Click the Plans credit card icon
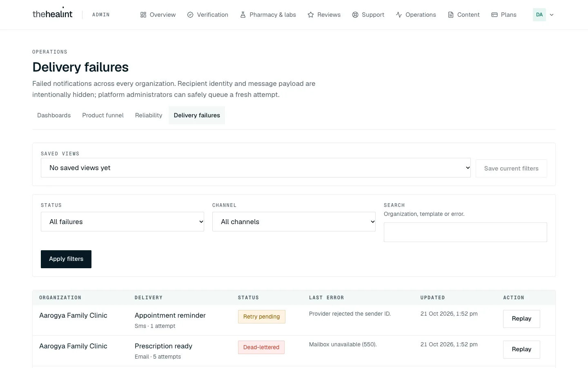588x368 pixels. [494, 15]
